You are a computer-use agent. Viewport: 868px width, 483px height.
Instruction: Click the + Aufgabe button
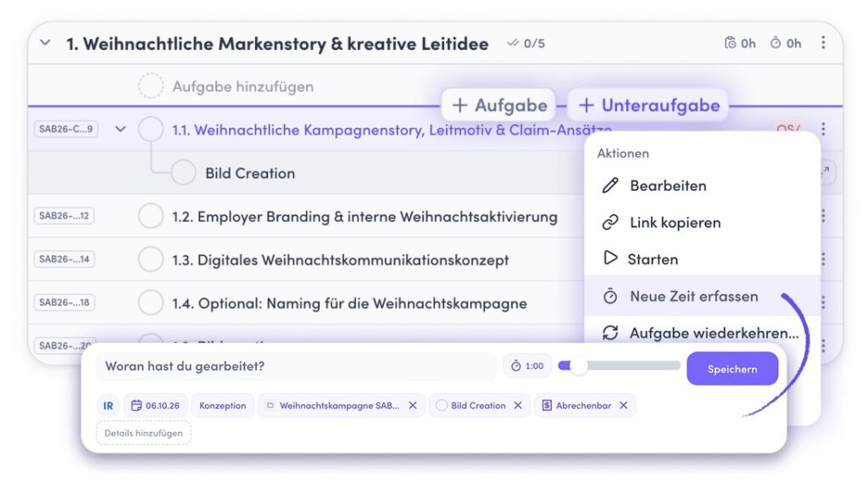[498, 105]
